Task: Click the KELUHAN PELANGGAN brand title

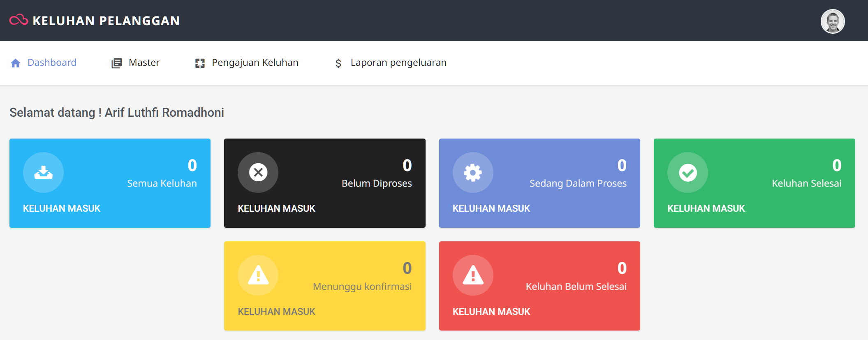Action: click(x=106, y=21)
